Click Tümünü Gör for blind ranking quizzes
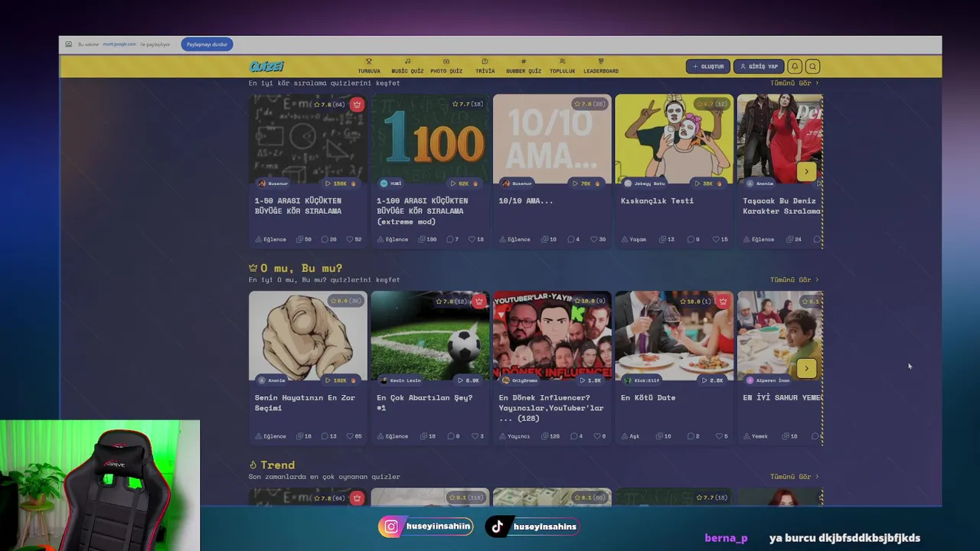The height and width of the screenshot is (551, 980). coord(794,83)
